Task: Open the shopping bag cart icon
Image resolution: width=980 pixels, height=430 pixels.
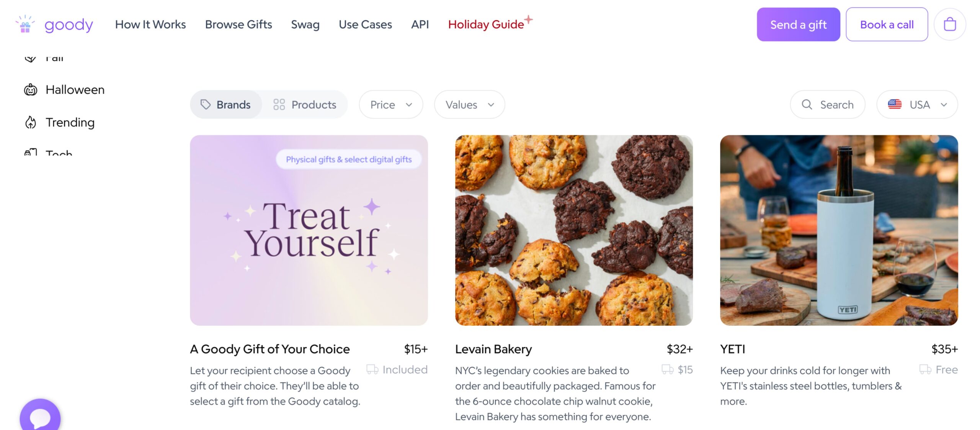Action: click(x=949, y=25)
